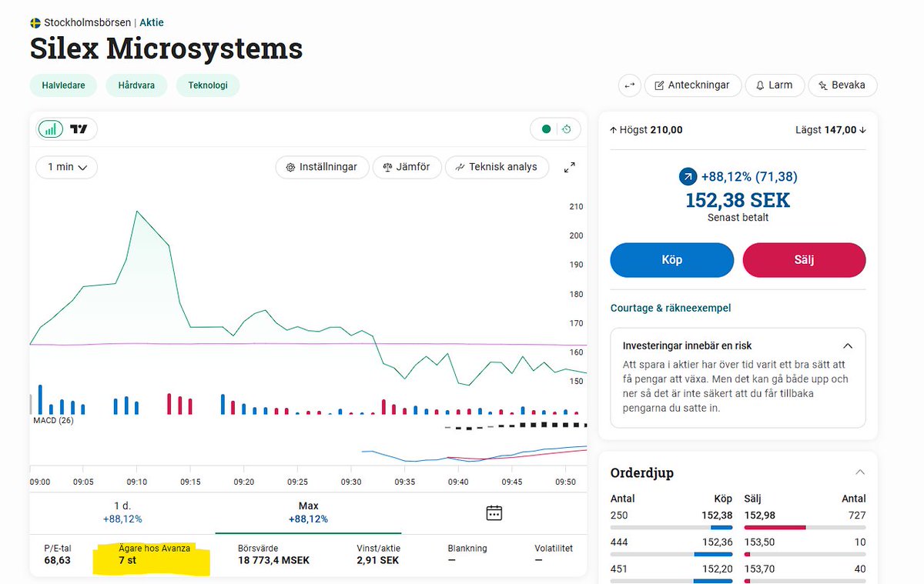Click sell order price 152,98

[760, 516]
